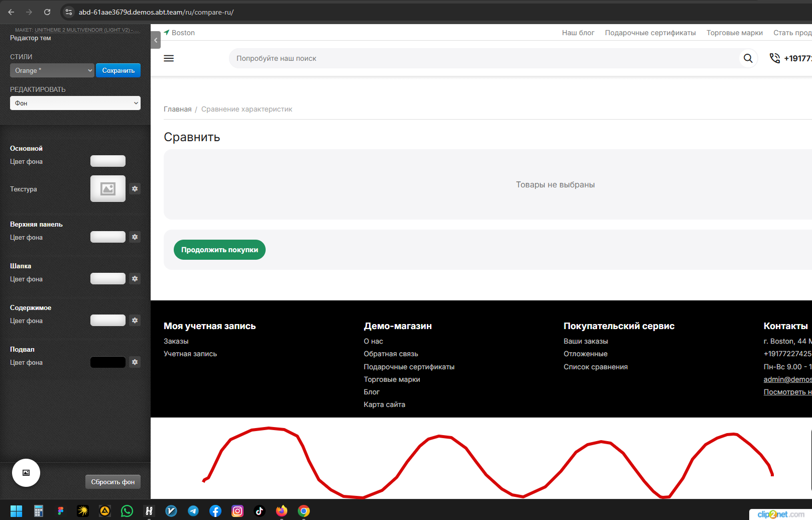The width and height of the screenshot is (812, 520).
Task: Open Telegram from the taskbar
Action: point(193,511)
